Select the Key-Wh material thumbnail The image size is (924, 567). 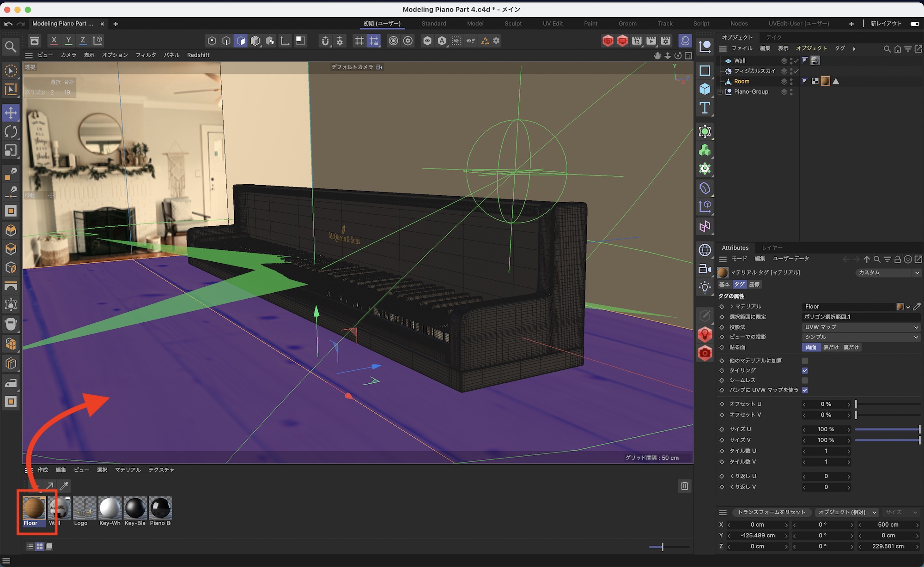coord(110,508)
